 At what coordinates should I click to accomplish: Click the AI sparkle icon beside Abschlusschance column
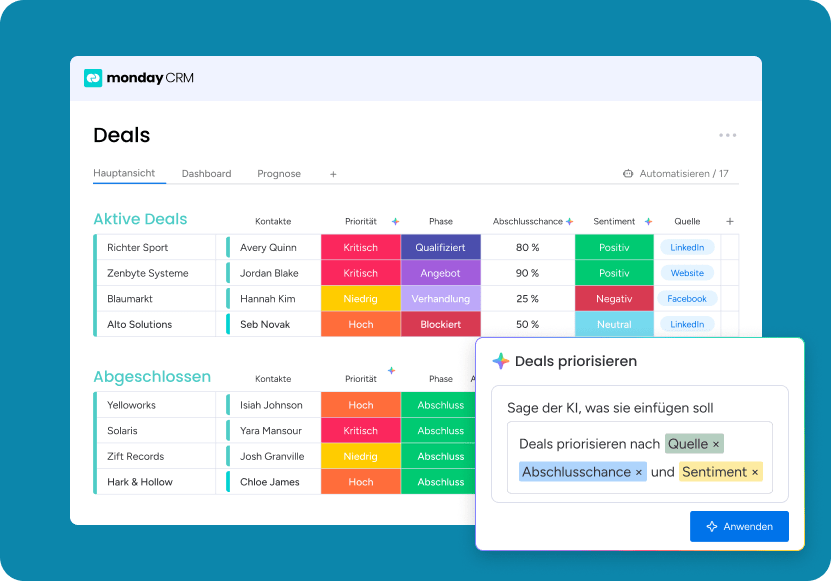tap(570, 222)
